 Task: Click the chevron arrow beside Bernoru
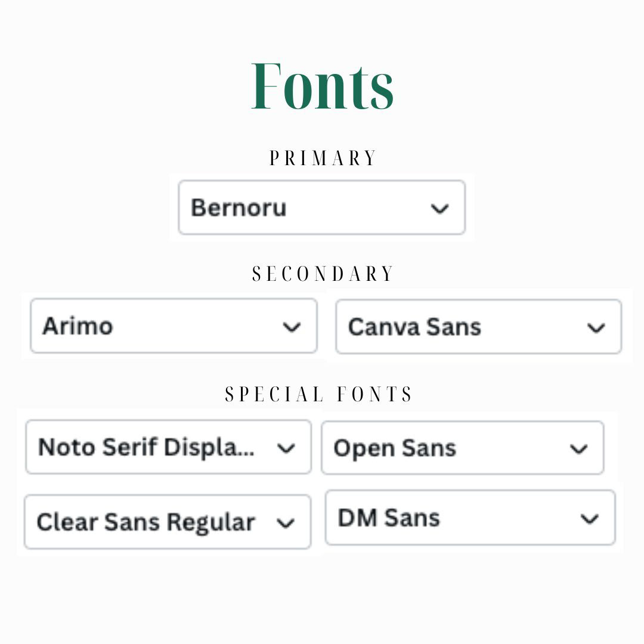click(x=439, y=209)
